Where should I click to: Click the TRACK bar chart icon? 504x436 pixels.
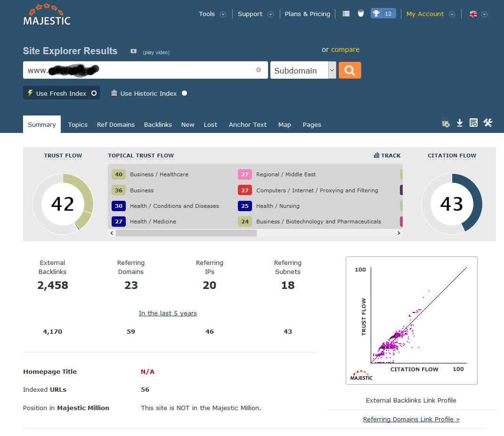[376, 155]
